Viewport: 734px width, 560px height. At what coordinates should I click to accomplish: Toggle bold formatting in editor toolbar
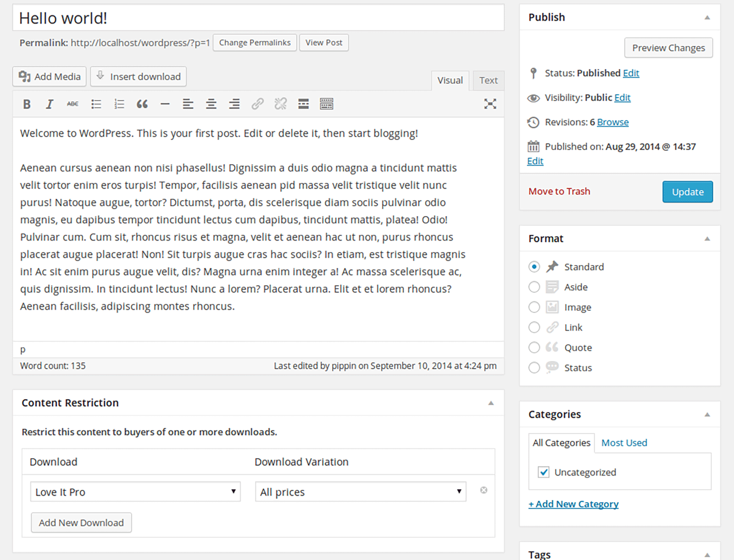click(x=27, y=104)
